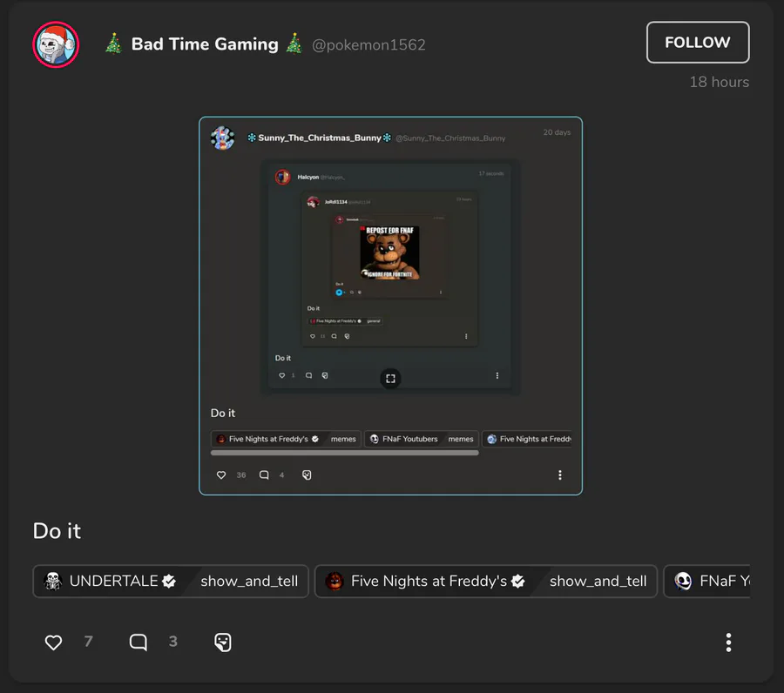This screenshot has width=784, height=693.
Task: Open the @pokemon1562 profile handle
Action: pyautogui.click(x=368, y=45)
